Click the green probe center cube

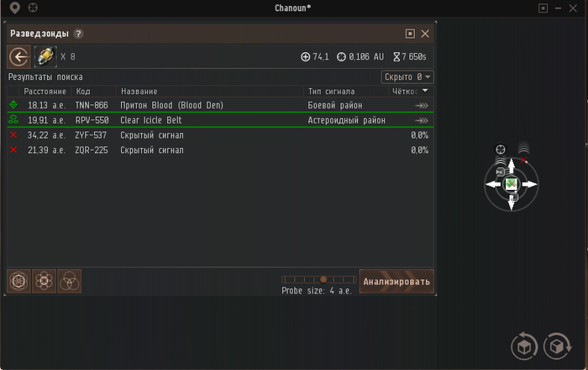pos(510,183)
